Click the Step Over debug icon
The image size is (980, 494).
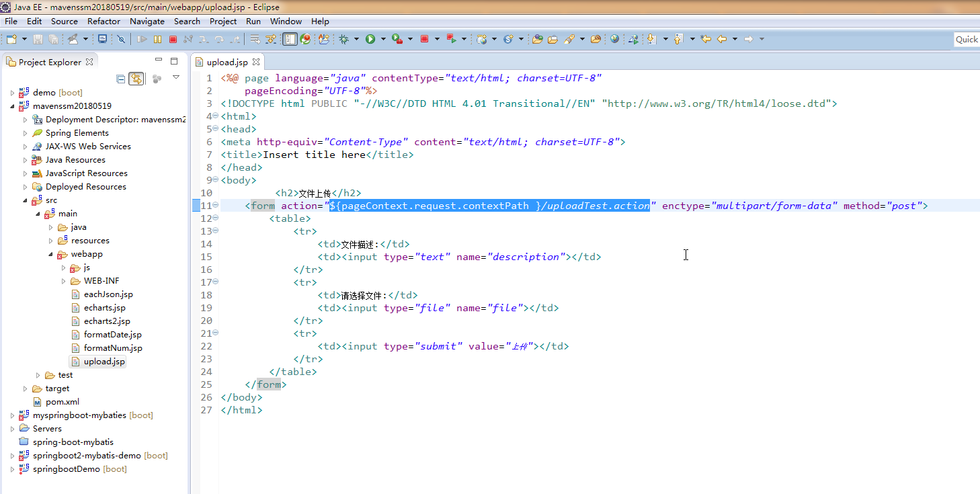(x=219, y=39)
